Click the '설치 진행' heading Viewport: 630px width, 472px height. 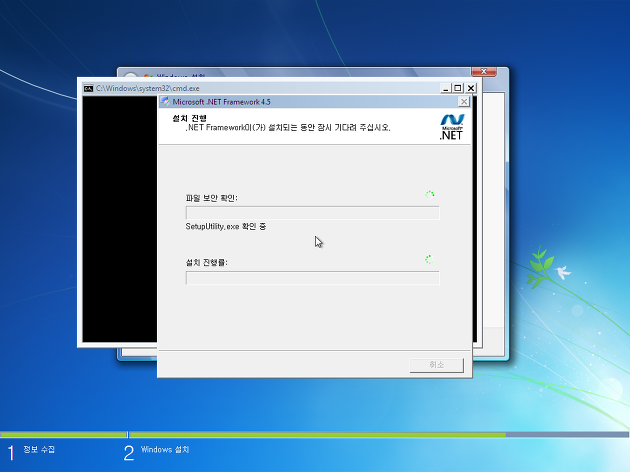189,118
